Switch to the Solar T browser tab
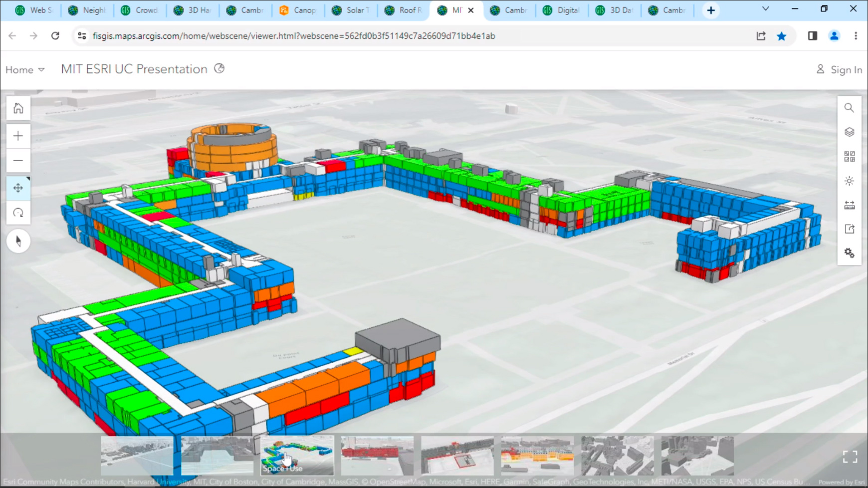This screenshot has height=488, width=868. pyautogui.click(x=351, y=10)
